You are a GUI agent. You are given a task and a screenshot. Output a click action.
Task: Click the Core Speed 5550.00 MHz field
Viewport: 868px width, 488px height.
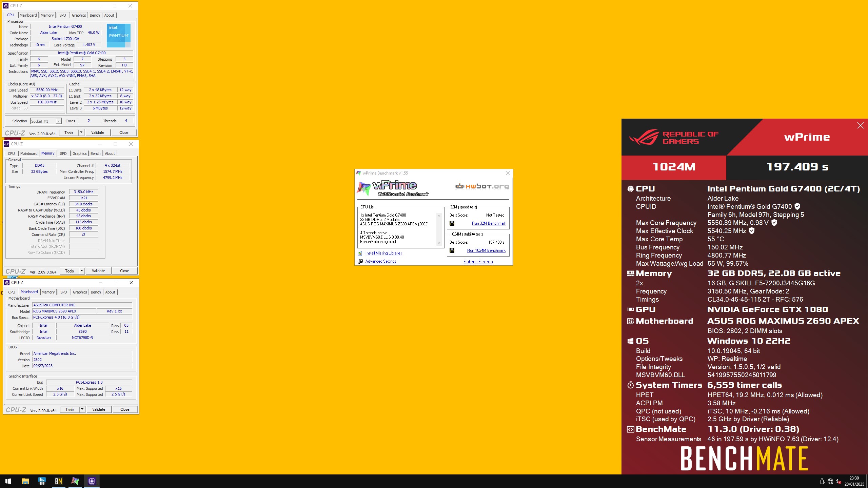(47, 90)
